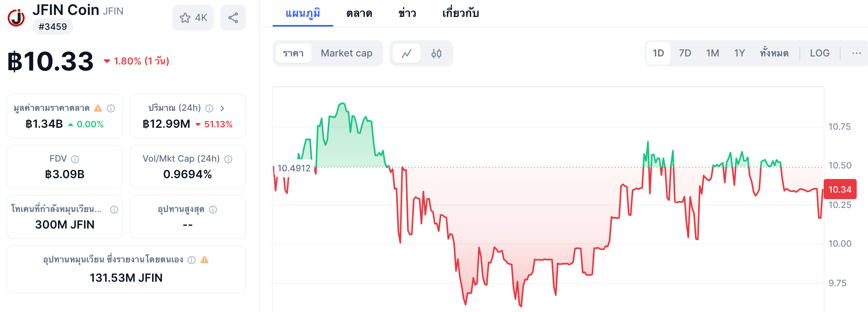The height and width of the screenshot is (312, 868).
Task: Click the warning icon beside มูลค่าตามราคาตลาด
Action: point(97,108)
